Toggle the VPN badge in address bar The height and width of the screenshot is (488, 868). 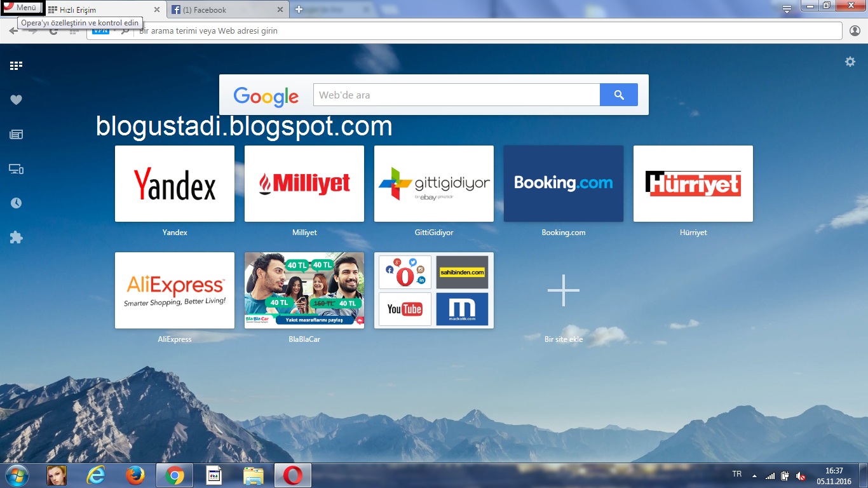tap(101, 30)
